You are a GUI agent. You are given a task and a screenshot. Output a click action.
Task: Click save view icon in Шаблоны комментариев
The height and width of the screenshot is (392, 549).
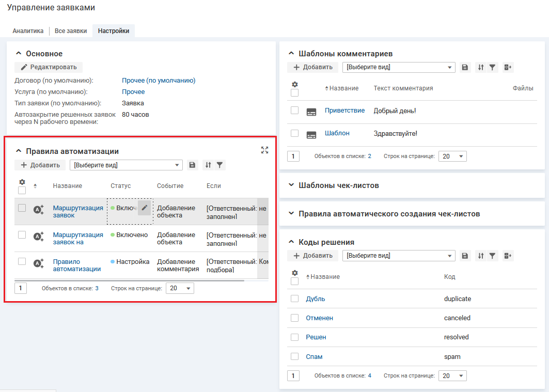[465, 67]
